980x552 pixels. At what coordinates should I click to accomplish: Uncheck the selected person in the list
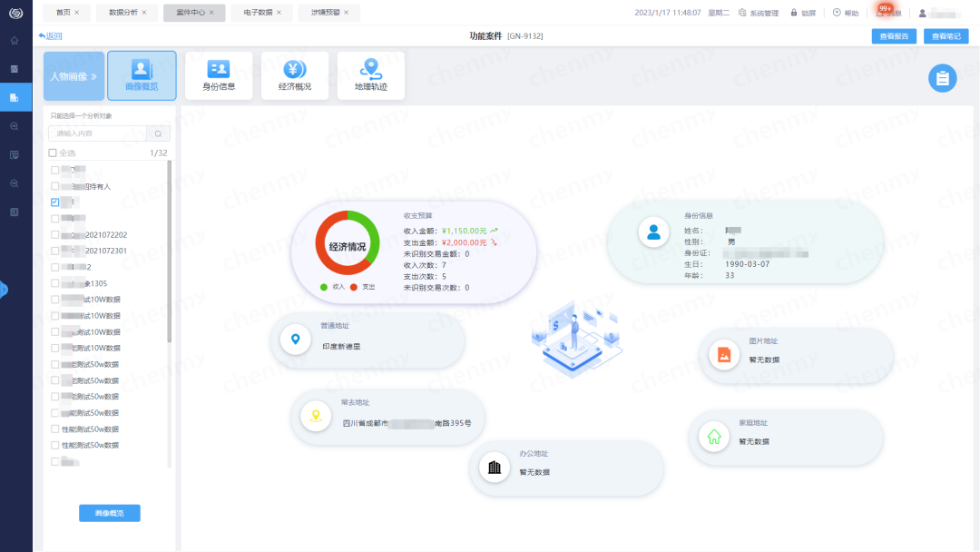(x=54, y=202)
